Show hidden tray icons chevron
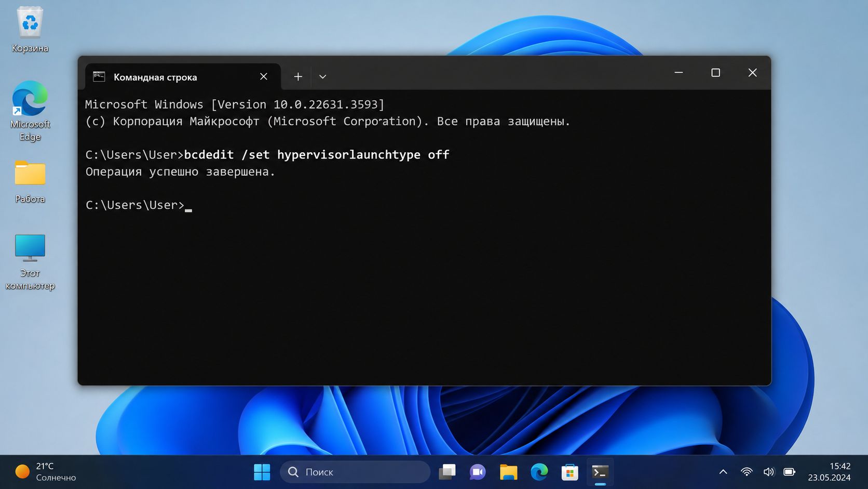The width and height of the screenshot is (868, 489). pos(723,472)
